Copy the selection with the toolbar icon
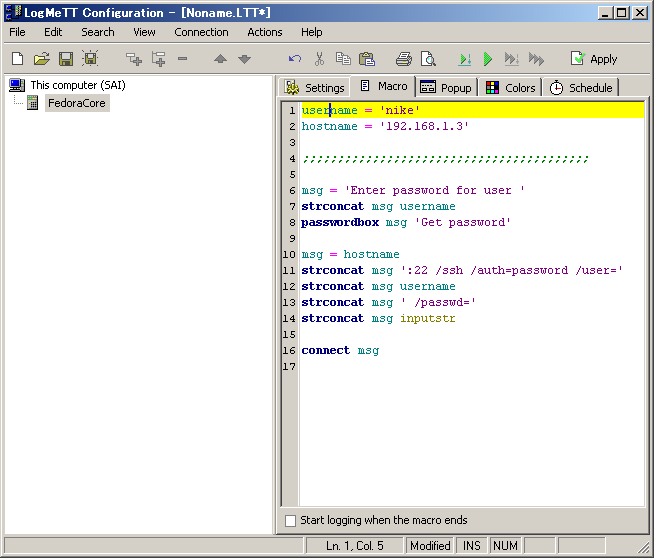The height and width of the screenshot is (558, 654). (343, 59)
